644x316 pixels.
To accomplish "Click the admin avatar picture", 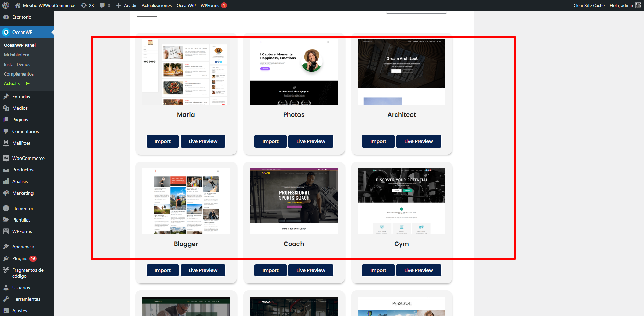I will (638, 5).
